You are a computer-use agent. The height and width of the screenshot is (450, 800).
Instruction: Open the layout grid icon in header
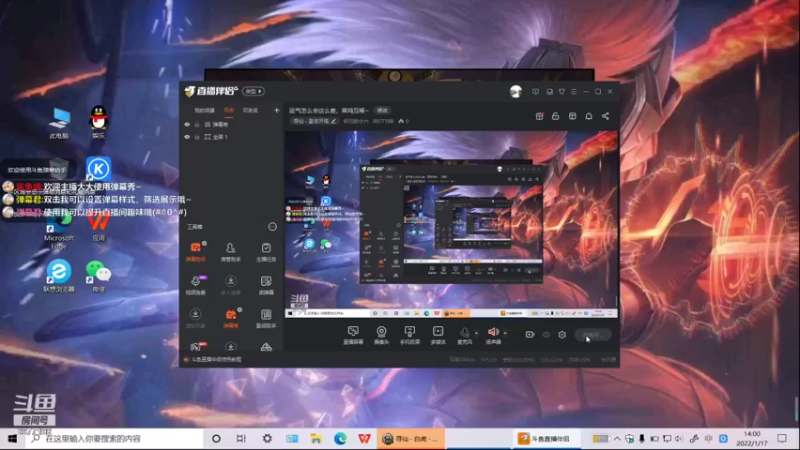[x=572, y=116]
